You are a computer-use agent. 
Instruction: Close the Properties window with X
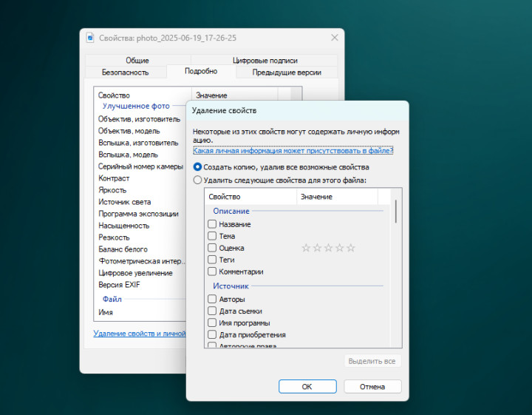[335, 38]
